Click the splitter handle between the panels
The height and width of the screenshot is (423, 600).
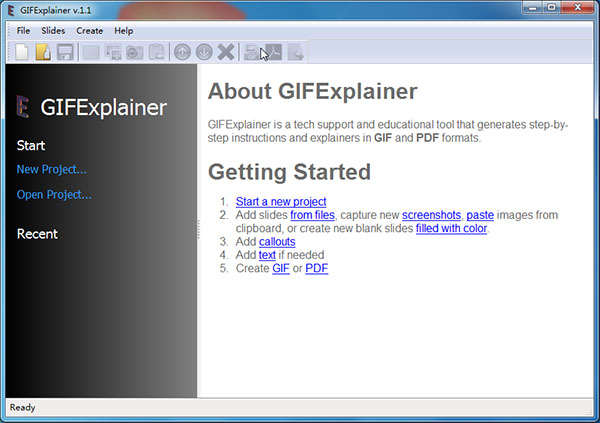[x=198, y=230]
